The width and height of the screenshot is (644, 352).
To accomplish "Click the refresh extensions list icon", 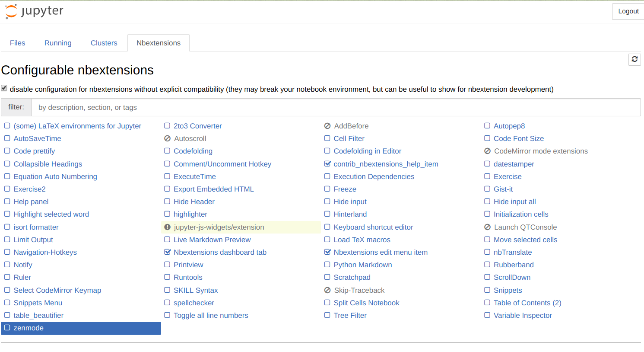I will (x=634, y=59).
